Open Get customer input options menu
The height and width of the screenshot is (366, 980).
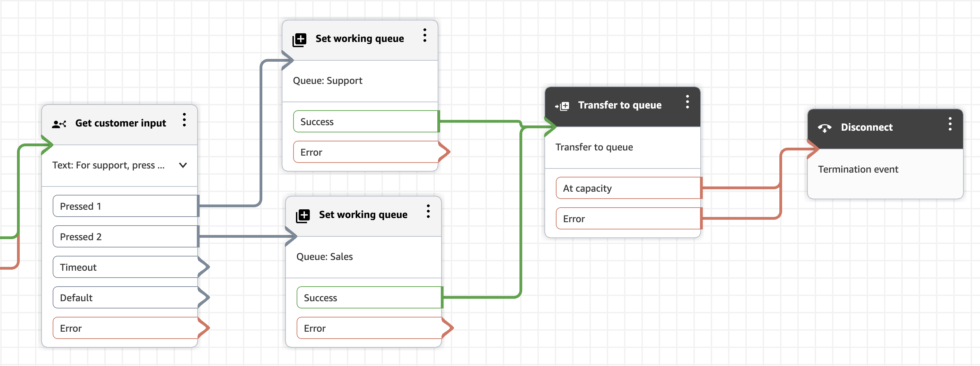(x=184, y=120)
